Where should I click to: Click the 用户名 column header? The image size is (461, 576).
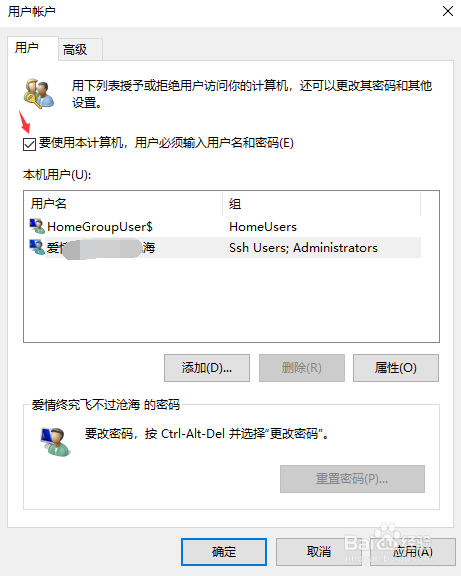click(123, 203)
